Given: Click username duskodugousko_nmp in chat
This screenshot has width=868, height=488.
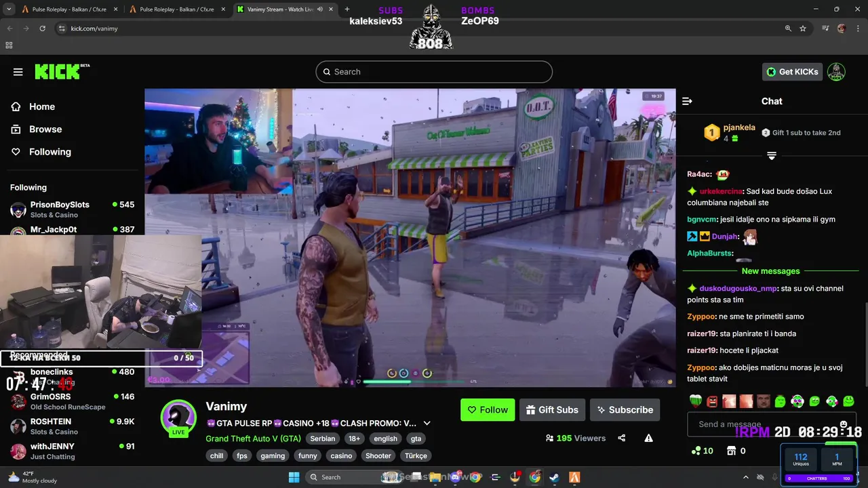Looking at the screenshot, I should point(738,288).
